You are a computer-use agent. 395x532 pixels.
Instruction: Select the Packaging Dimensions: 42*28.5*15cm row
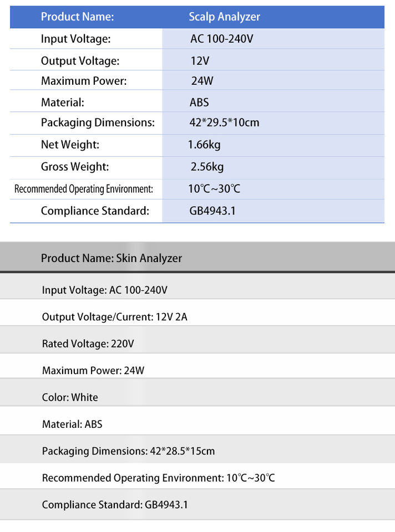tap(128, 451)
